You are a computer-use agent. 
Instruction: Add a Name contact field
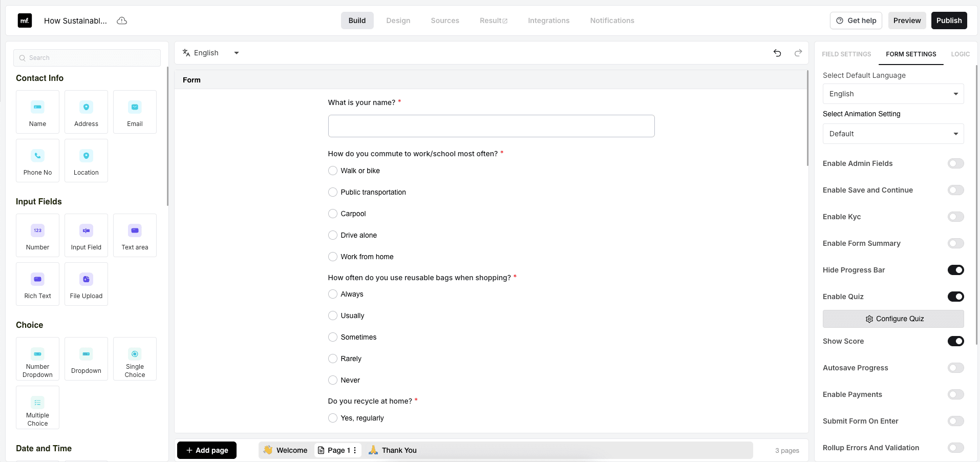37,112
